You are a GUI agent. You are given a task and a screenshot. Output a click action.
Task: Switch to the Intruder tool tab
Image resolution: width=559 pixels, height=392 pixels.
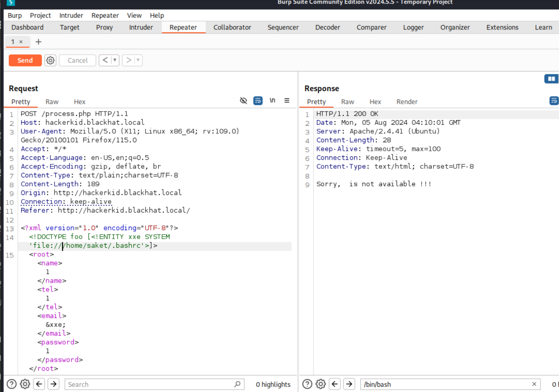point(141,28)
